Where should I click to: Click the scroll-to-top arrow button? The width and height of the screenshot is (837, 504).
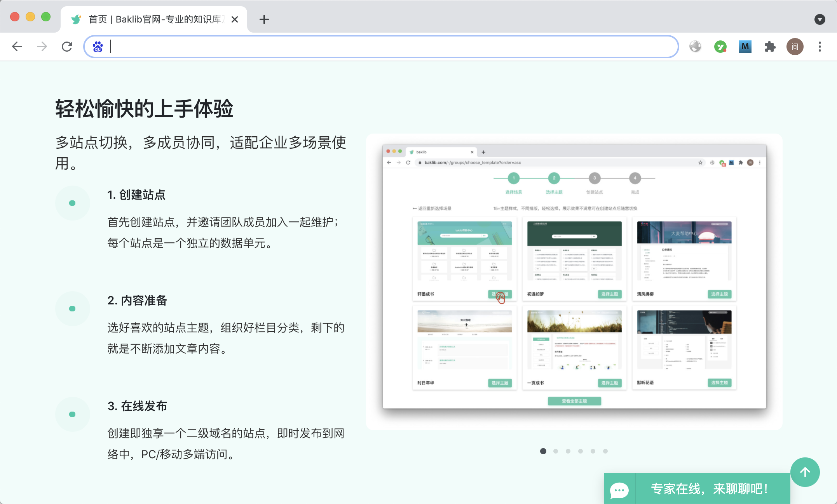[x=805, y=472]
